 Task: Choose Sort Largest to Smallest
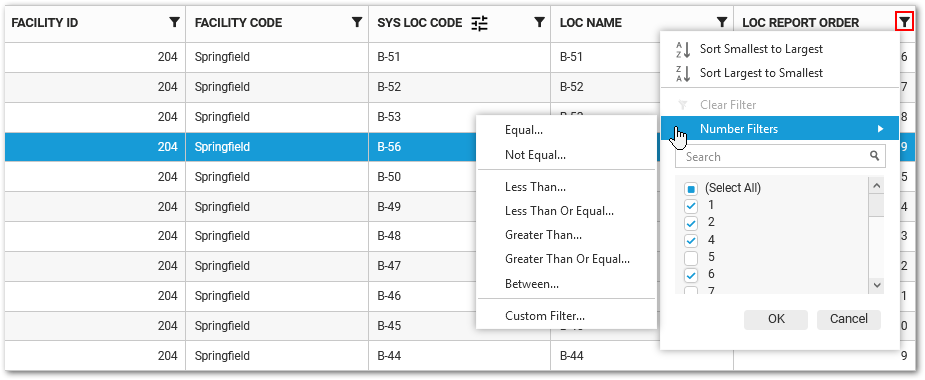click(x=761, y=73)
